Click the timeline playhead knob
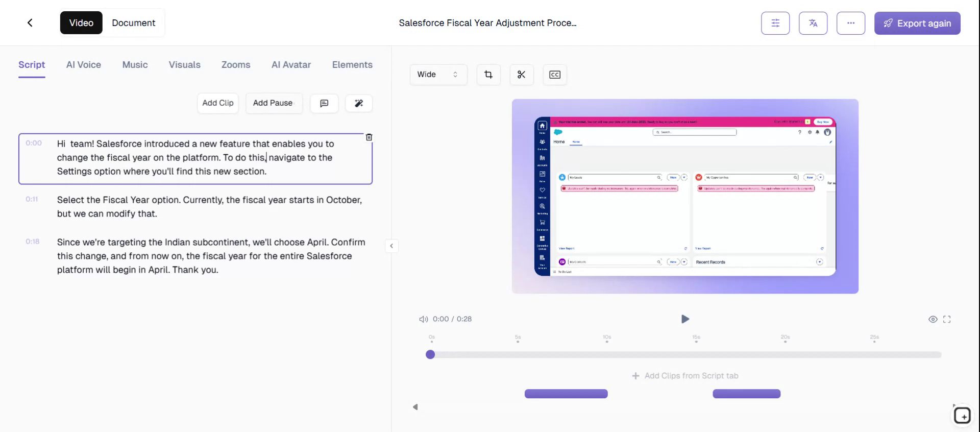The height and width of the screenshot is (432, 980). [x=430, y=354]
